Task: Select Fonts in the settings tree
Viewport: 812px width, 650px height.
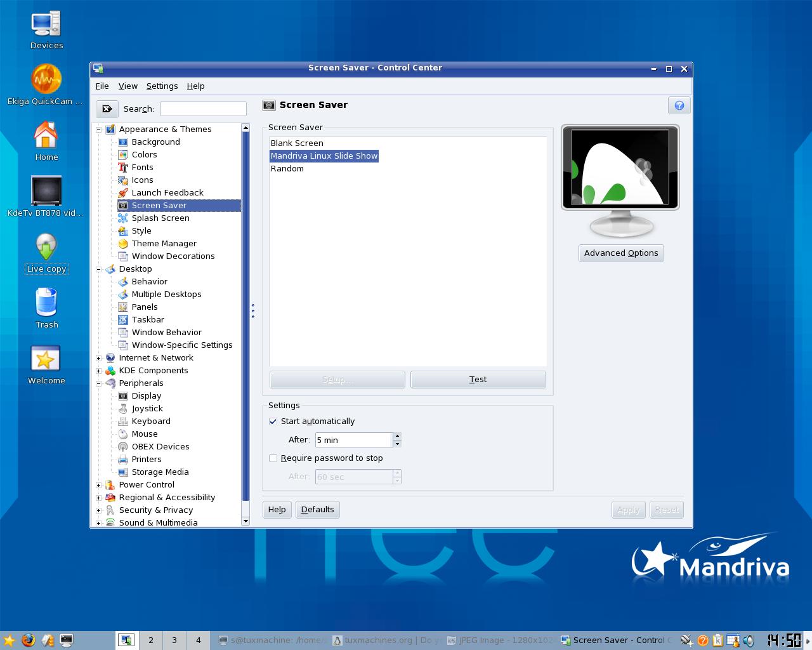Action: tap(142, 167)
